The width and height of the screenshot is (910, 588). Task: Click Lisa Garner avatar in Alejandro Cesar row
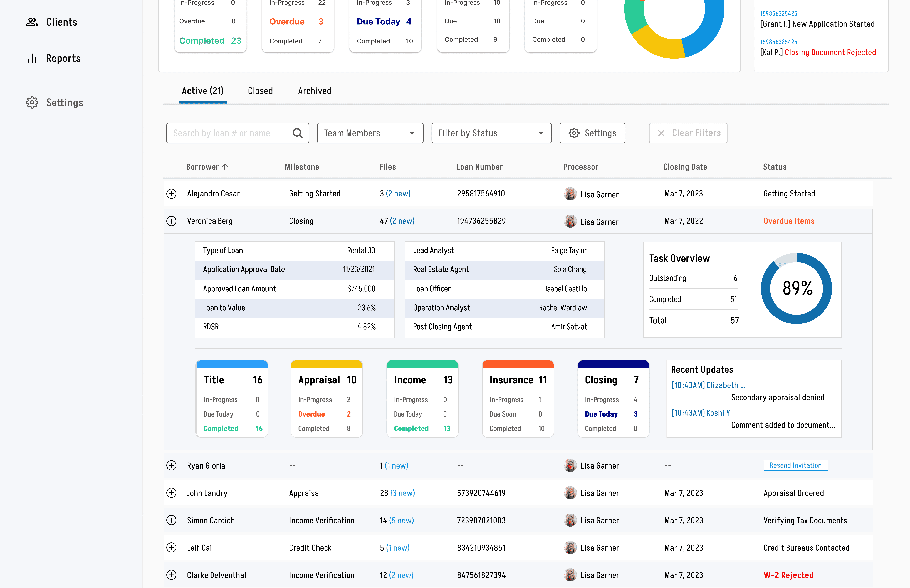570,194
